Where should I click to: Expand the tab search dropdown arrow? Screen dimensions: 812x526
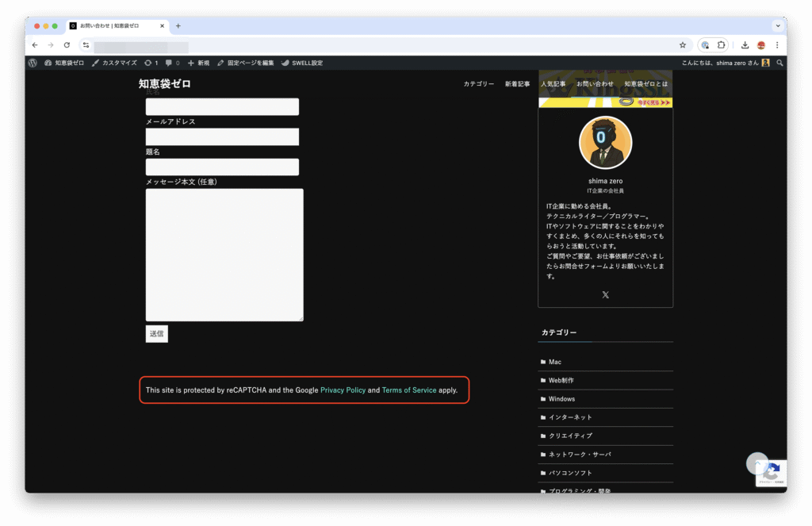[x=778, y=26]
